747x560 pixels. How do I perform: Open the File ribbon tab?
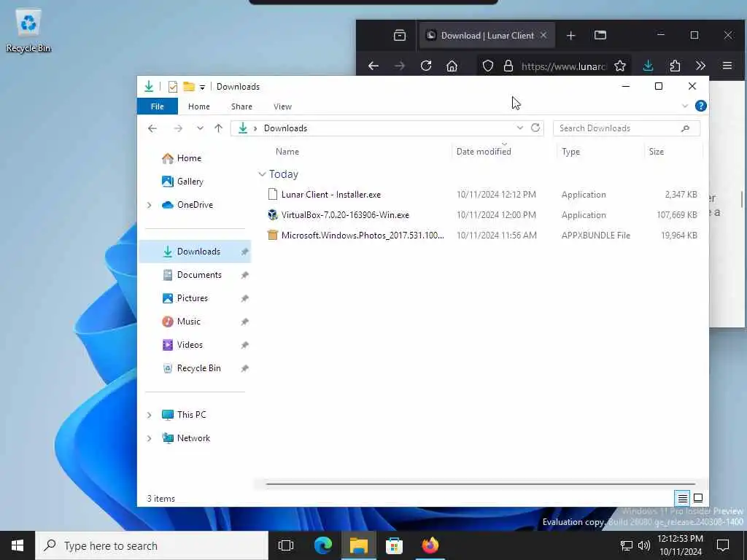(x=158, y=106)
